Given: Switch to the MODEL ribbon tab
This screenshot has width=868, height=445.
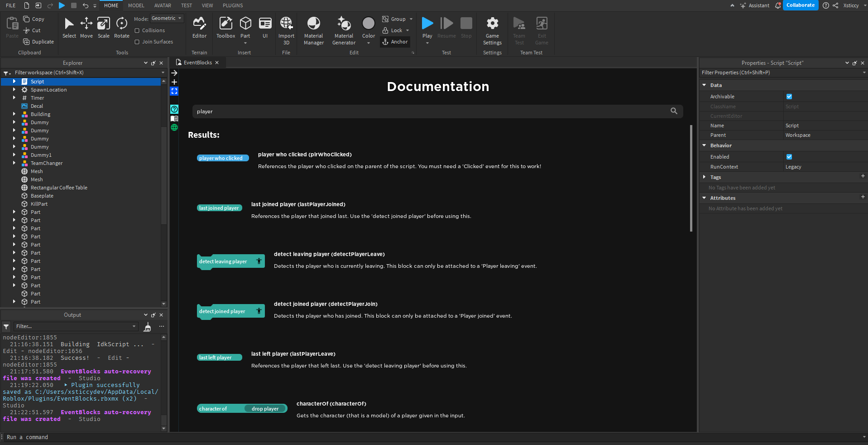Looking at the screenshot, I should point(136,5).
